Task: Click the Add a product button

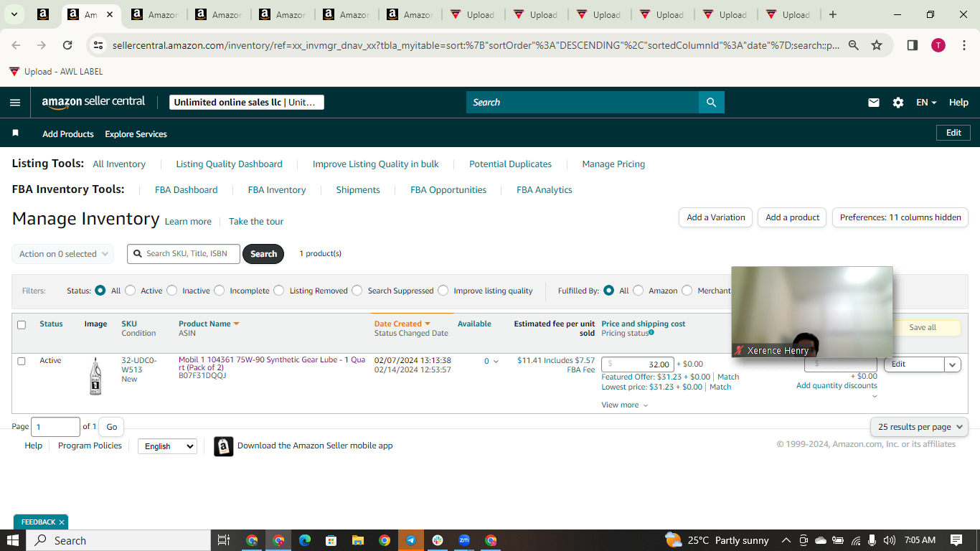Action: pos(792,217)
